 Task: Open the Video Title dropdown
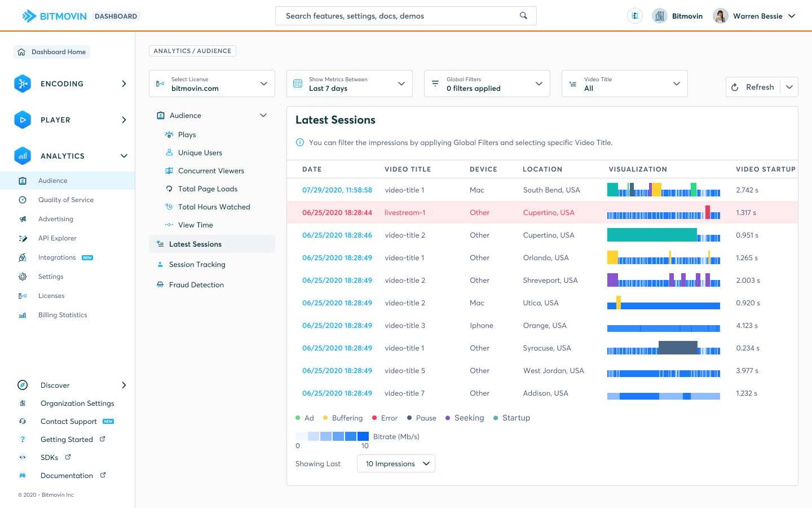[625, 84]
